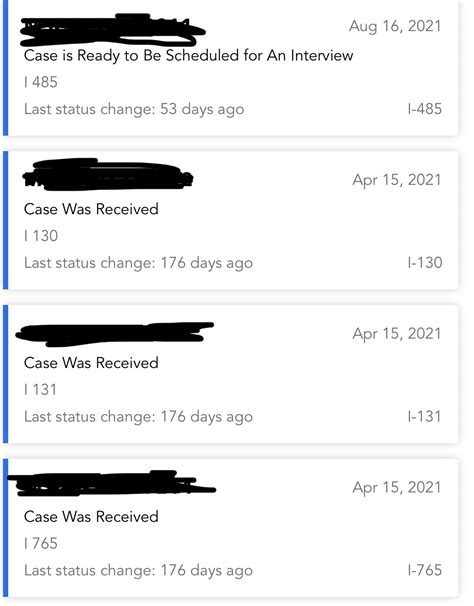This screenshot has height=606, width=474.
Task: Select the "Case is Ready to Be Scheduled" status
Action: (188, 55)
